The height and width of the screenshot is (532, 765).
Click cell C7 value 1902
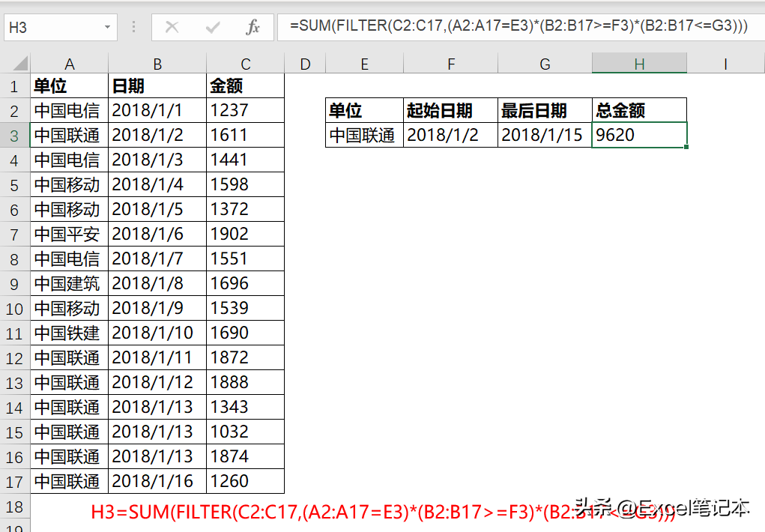(x=246, y=235)
